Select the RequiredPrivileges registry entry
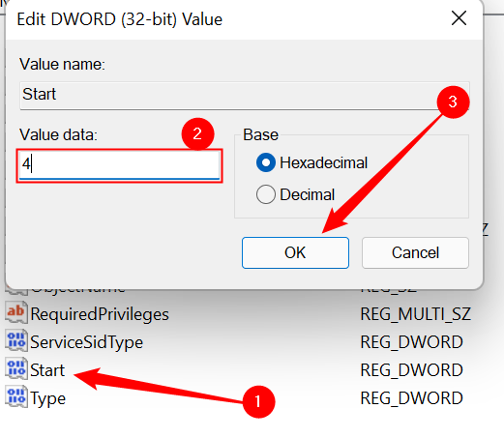Screen dimensions: 504x438 click(100, 314)
